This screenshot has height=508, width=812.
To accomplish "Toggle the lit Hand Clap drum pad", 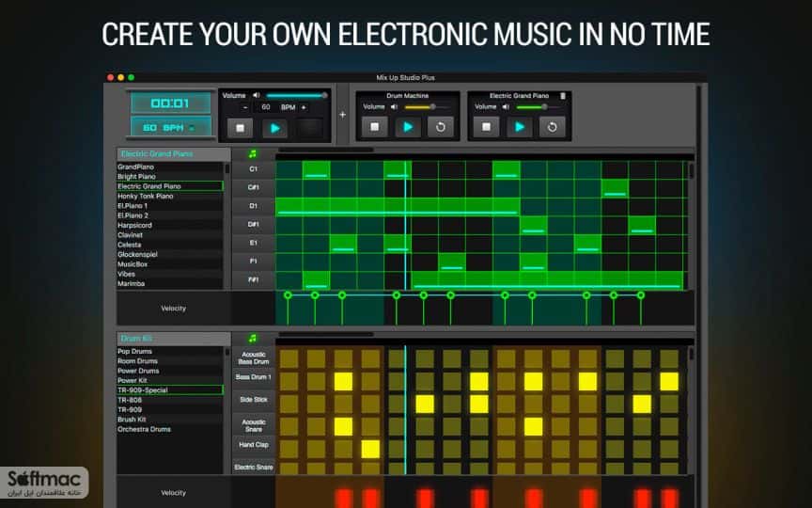I will pyautogui.click(x=370, y=449).
